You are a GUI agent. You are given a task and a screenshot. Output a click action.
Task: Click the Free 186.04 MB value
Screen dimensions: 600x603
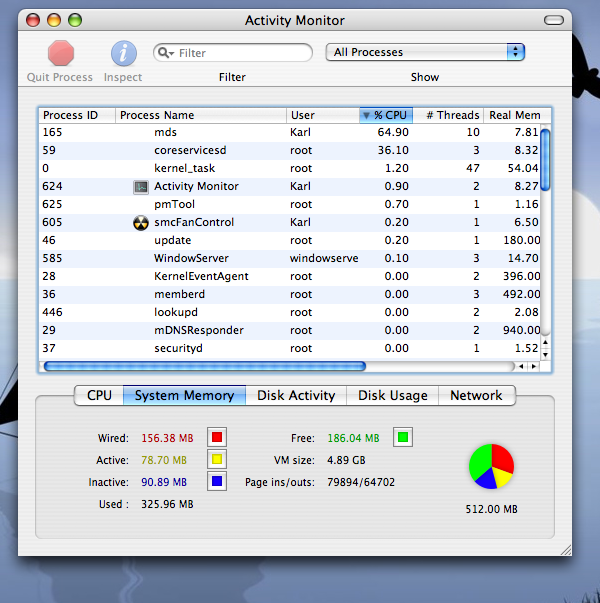[353, 438]
